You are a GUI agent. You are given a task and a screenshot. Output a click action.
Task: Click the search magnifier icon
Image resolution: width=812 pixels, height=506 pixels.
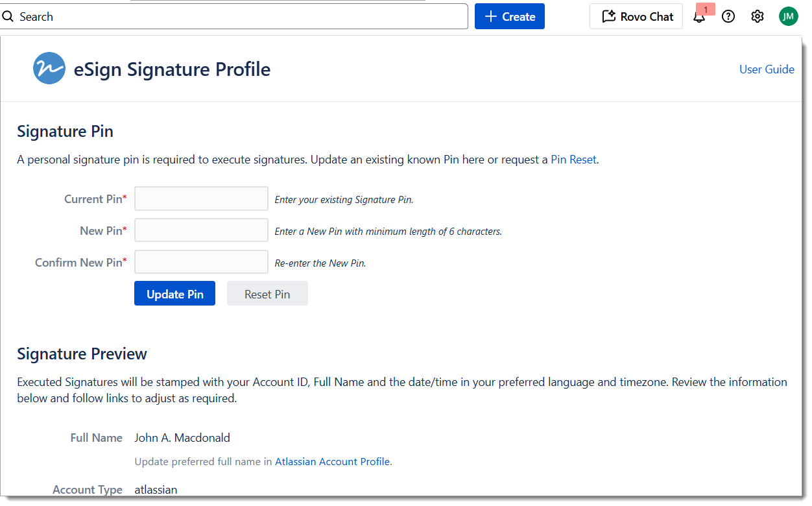pyautogui.click(x=8, y=17)
